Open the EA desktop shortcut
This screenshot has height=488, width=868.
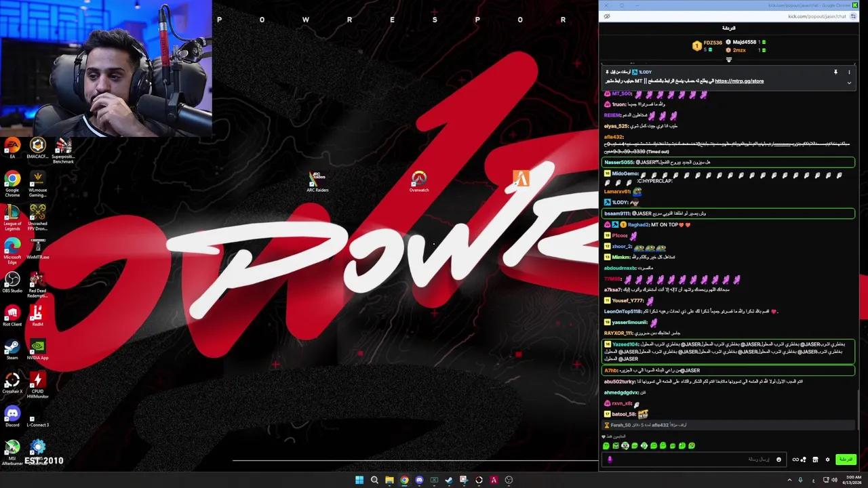tap(12, 148)
